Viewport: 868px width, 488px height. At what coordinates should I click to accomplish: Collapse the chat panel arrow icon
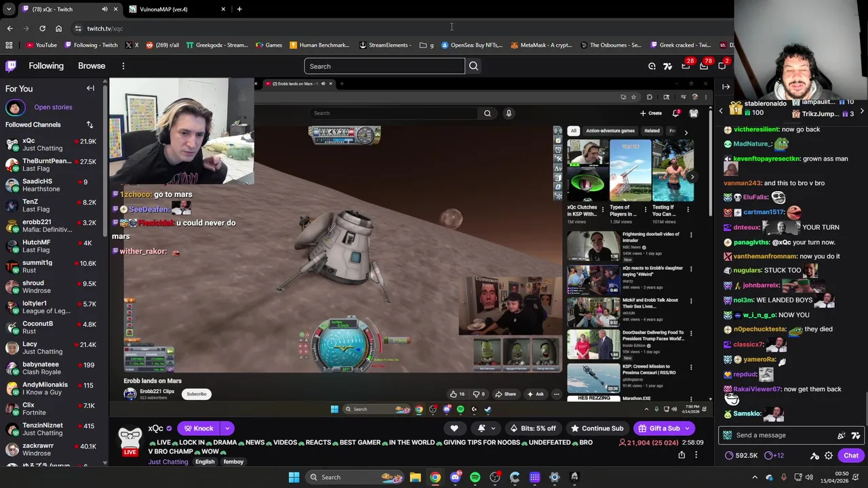[x=726, y=87]
